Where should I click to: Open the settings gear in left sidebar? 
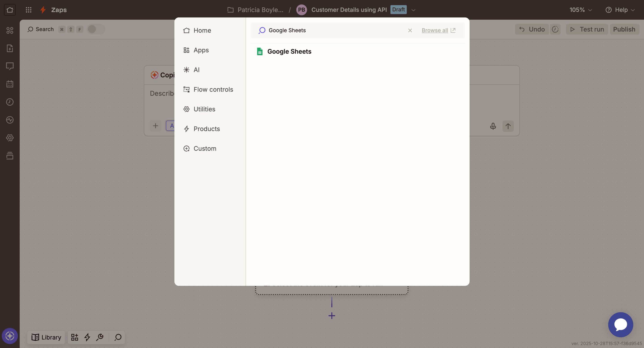10,138
